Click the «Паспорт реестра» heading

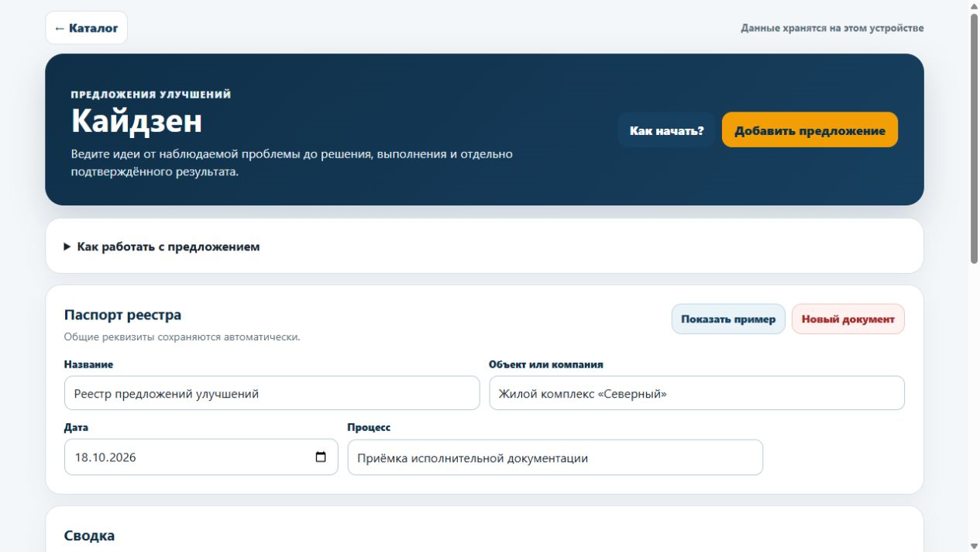[122, 315]
